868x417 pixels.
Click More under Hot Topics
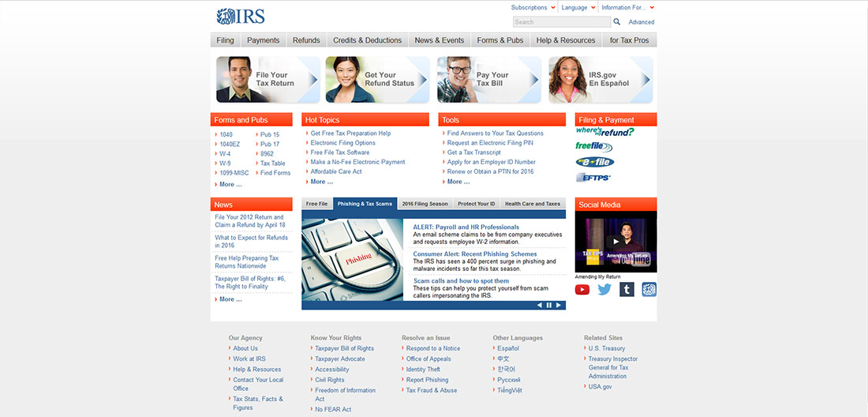(x=322, y=182)
